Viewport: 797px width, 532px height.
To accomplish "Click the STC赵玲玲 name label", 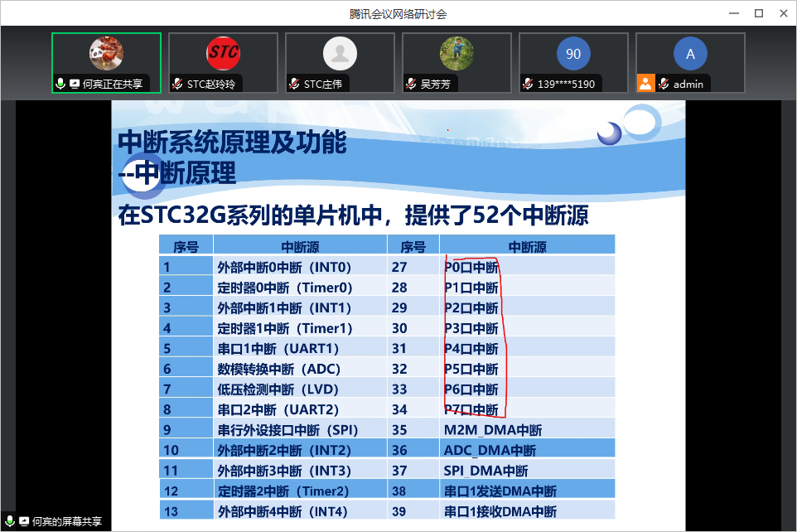I will (211, 84).
